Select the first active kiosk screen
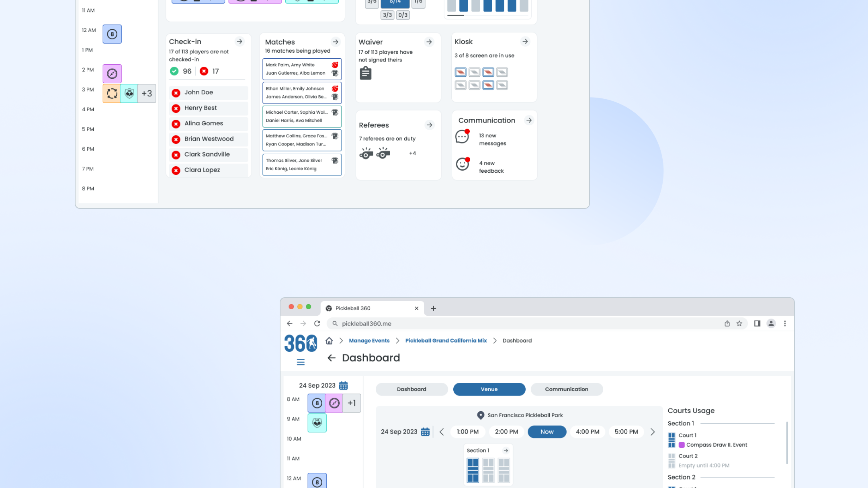The height and width of the screenshot is (488, 868). (x=461, y=72)
